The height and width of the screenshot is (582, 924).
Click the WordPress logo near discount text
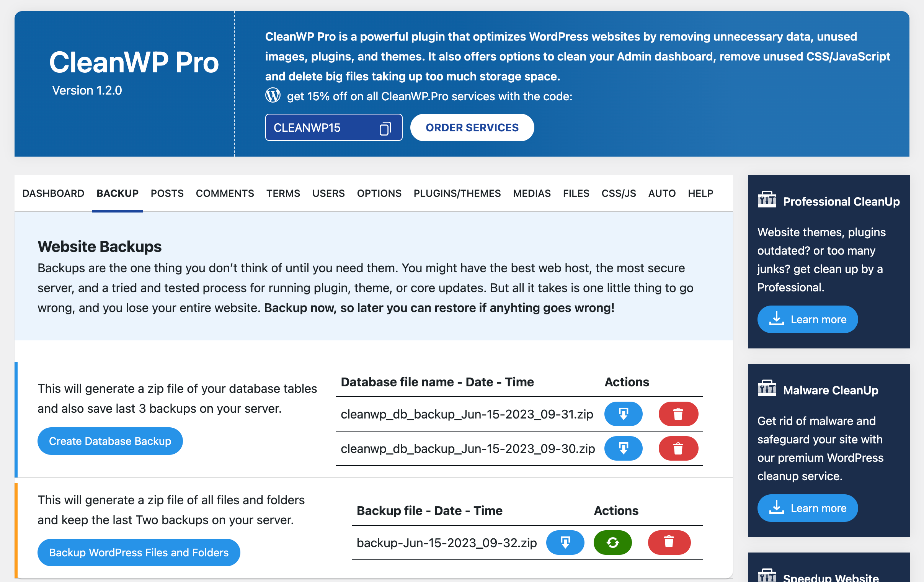tap(273, 95)
